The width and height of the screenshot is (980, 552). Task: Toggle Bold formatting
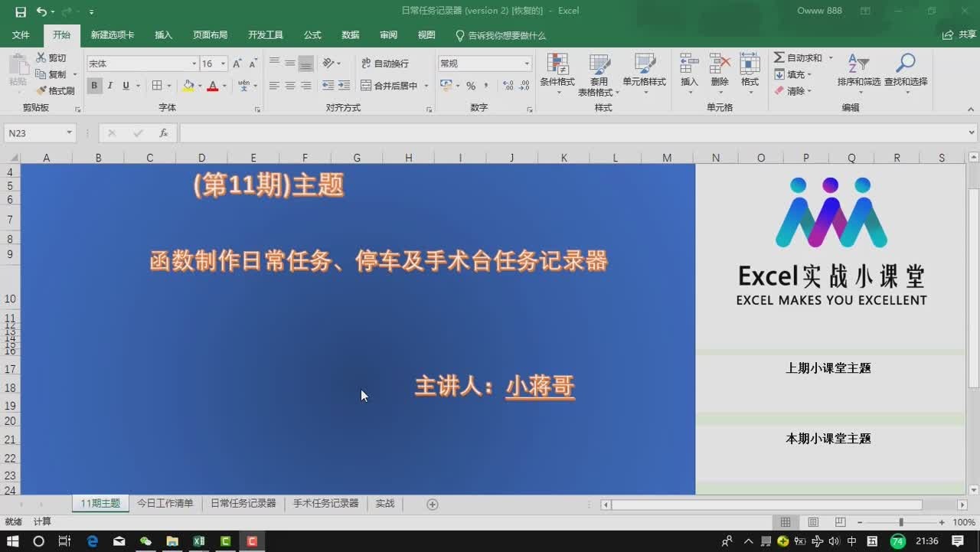click(94, 86)
